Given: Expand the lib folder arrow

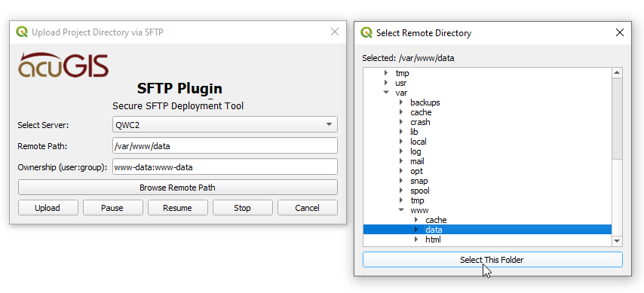Looking at the screenshot, I should 401,132.
